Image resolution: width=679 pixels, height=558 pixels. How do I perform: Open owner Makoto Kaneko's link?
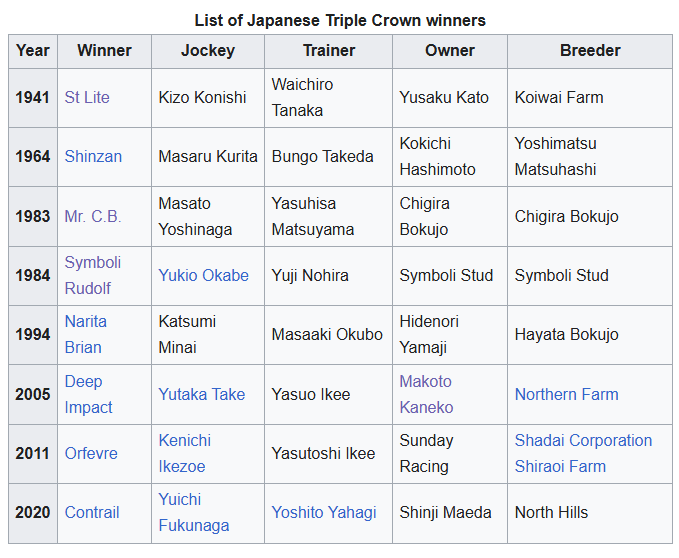click(x=426, y=394)
